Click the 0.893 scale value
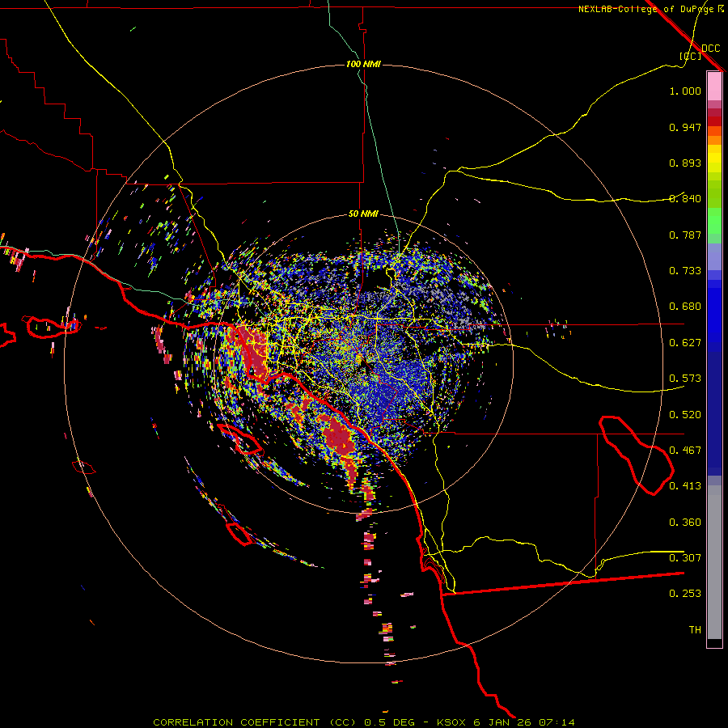The image size is (728, 728). click(685, 163)
